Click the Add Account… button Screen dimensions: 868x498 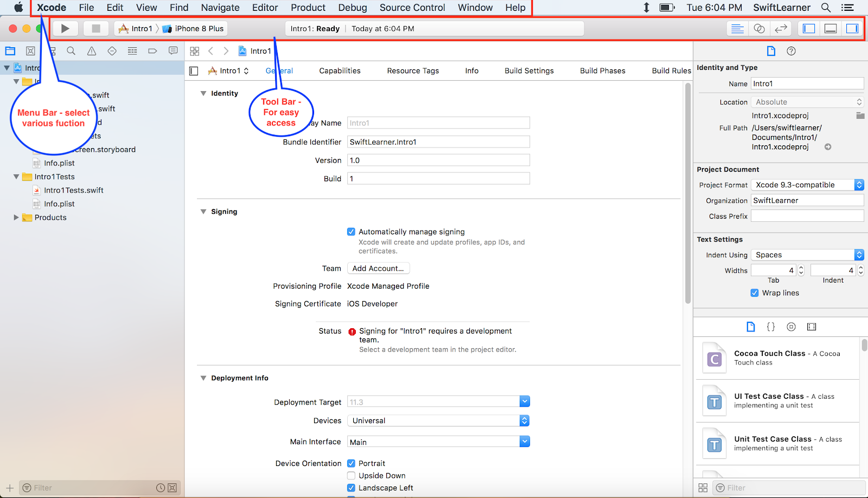379,269
